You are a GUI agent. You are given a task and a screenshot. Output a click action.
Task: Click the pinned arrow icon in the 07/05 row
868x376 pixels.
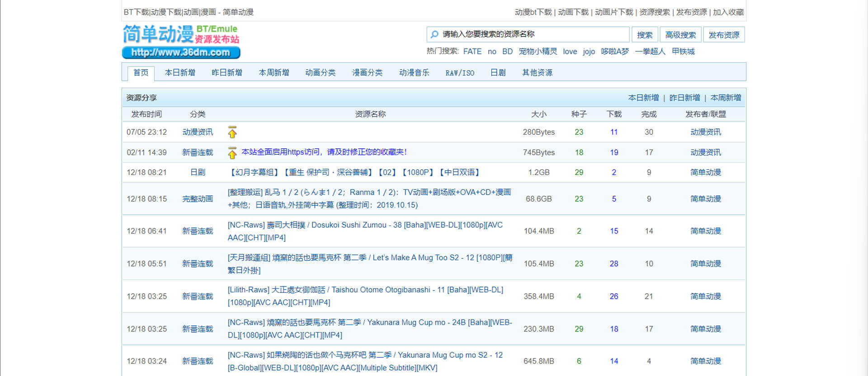(232, 132)
